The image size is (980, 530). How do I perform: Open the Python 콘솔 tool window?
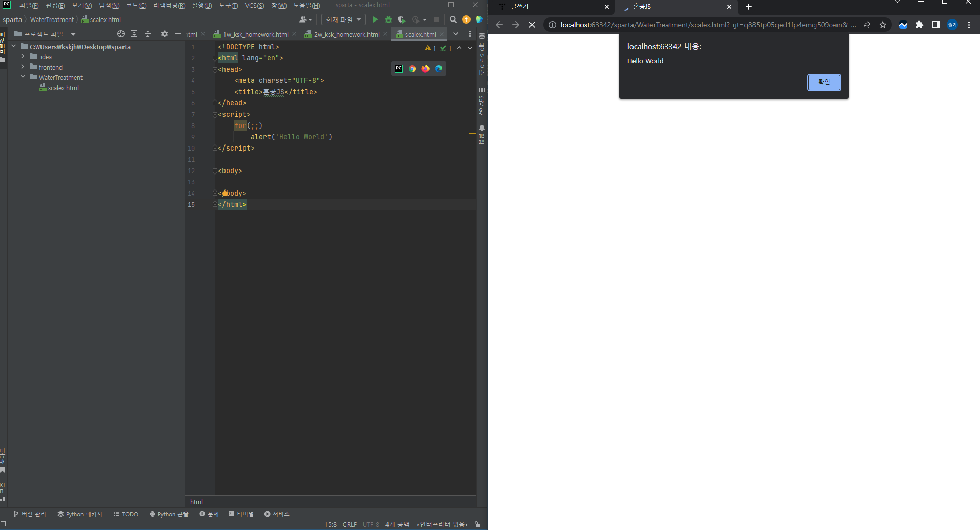pyautogui.click(x=169, y=514)
